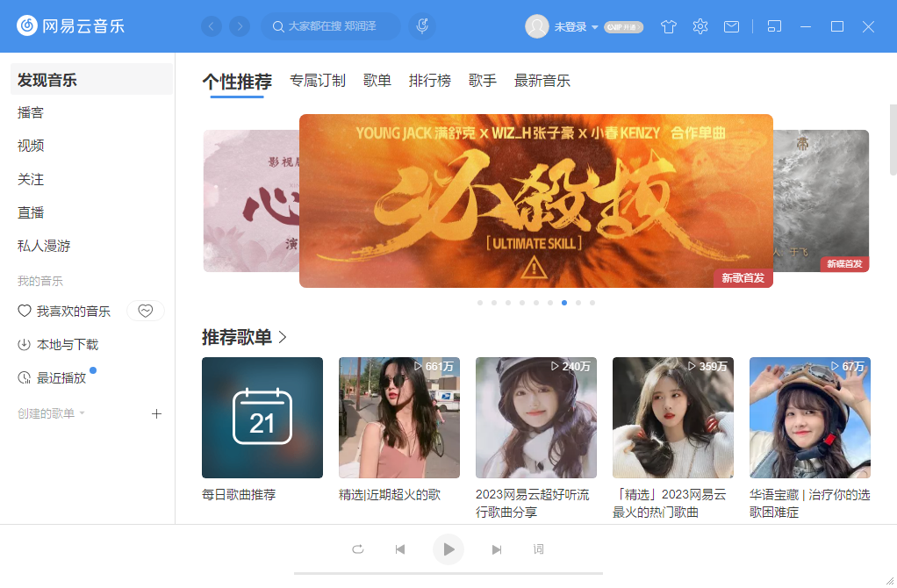Open the skin theme shirt icon
The width and height of the screenshot is (897, 588).
[x=668, y=26]
